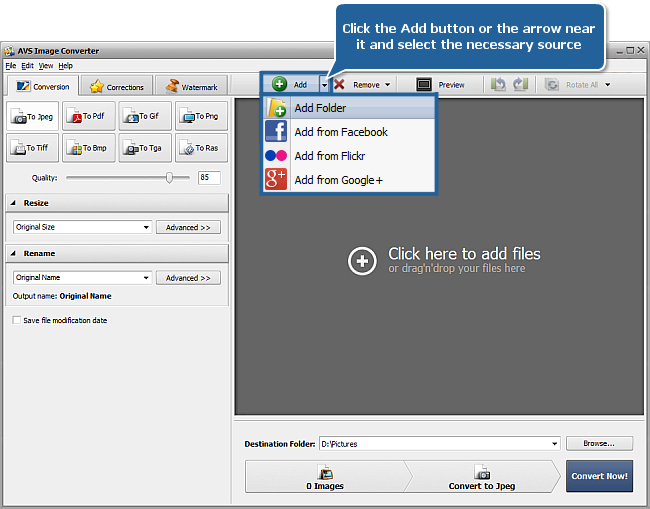This screenshot has height=509, width=650.
Task: Select the To Png format button
Action: (x=201, y=116)
